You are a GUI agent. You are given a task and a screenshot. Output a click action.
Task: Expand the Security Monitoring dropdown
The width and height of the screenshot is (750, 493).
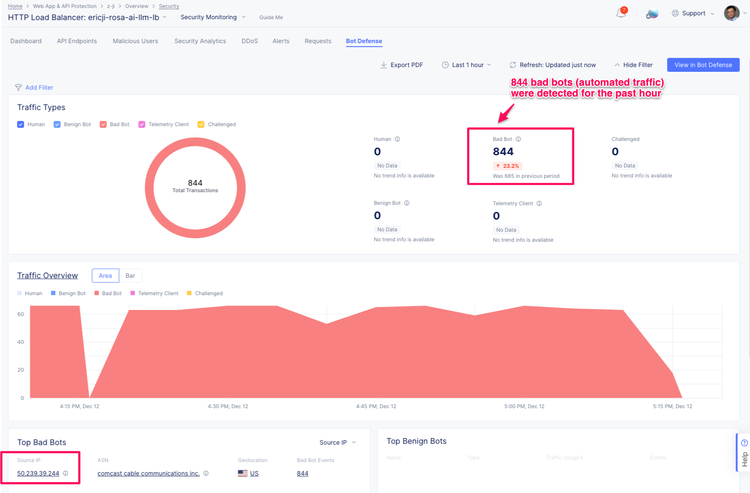(213, 17)
